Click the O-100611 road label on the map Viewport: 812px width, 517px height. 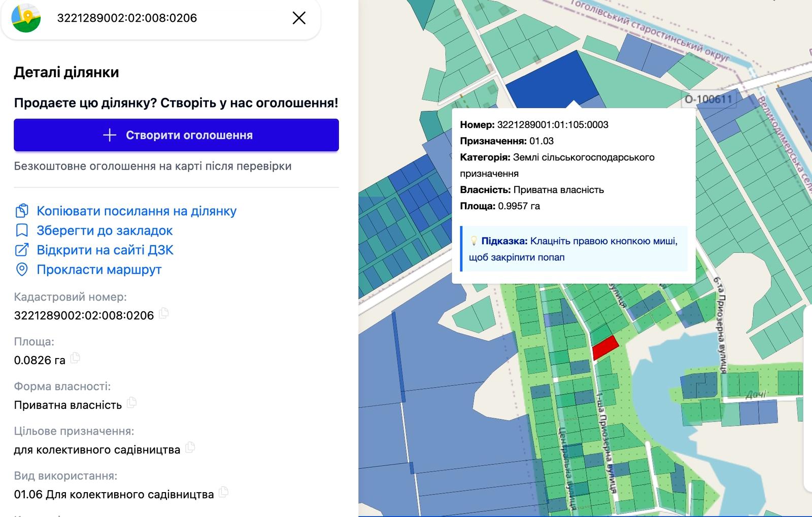pos(708,99)
